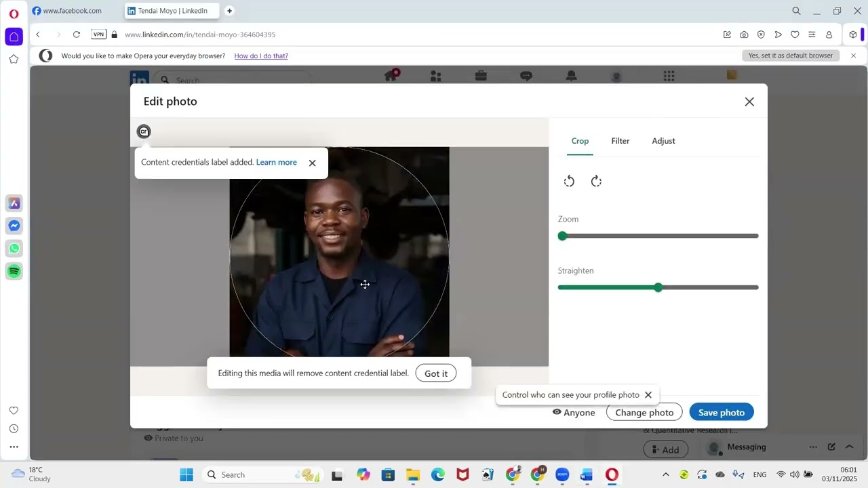This screenshot has width=868, height=488.
Task: Open the sidebar heart icon
Action: pyautogui.click(x=14, y=411)
